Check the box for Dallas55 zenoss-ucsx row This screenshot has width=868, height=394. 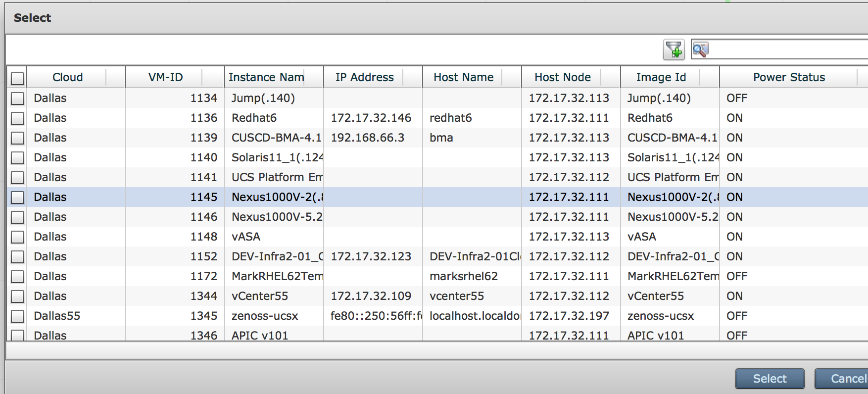(17, 316)
